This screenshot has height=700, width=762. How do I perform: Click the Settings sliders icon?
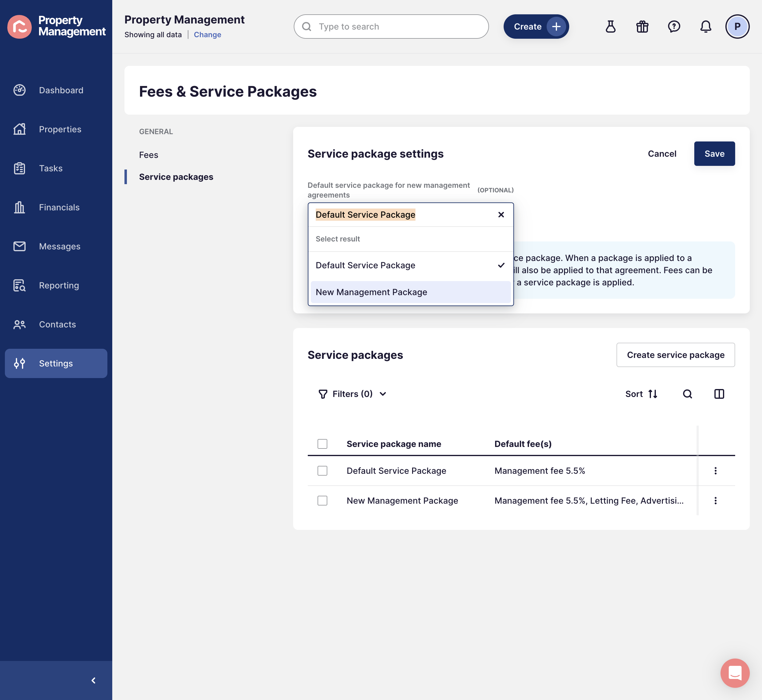coord(19,363)
